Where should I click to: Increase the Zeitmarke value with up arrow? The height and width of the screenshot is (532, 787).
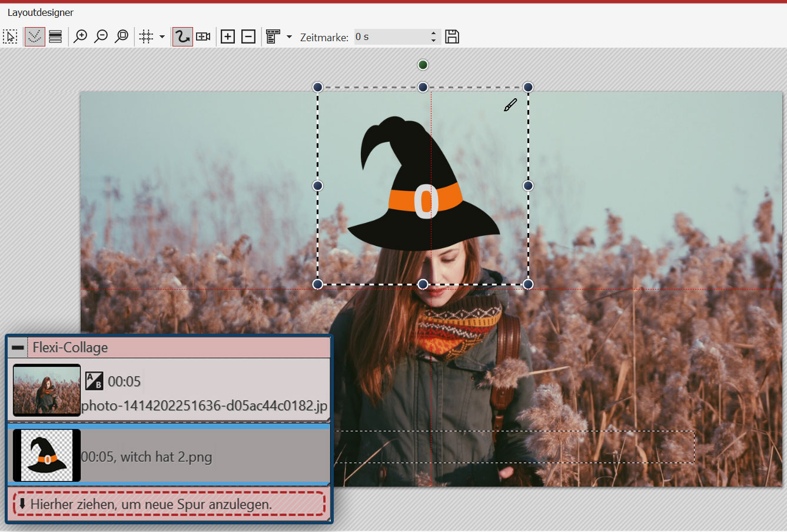pos(434,34)
